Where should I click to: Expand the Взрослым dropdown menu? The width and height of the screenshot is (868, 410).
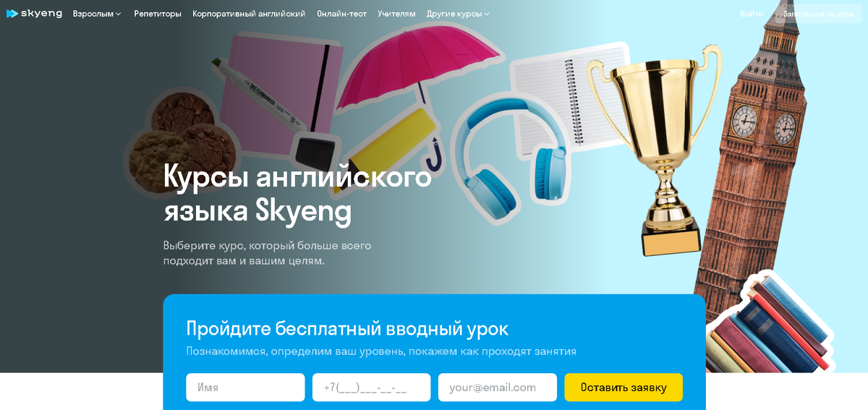pyautogui.click(x=97, y=14)
